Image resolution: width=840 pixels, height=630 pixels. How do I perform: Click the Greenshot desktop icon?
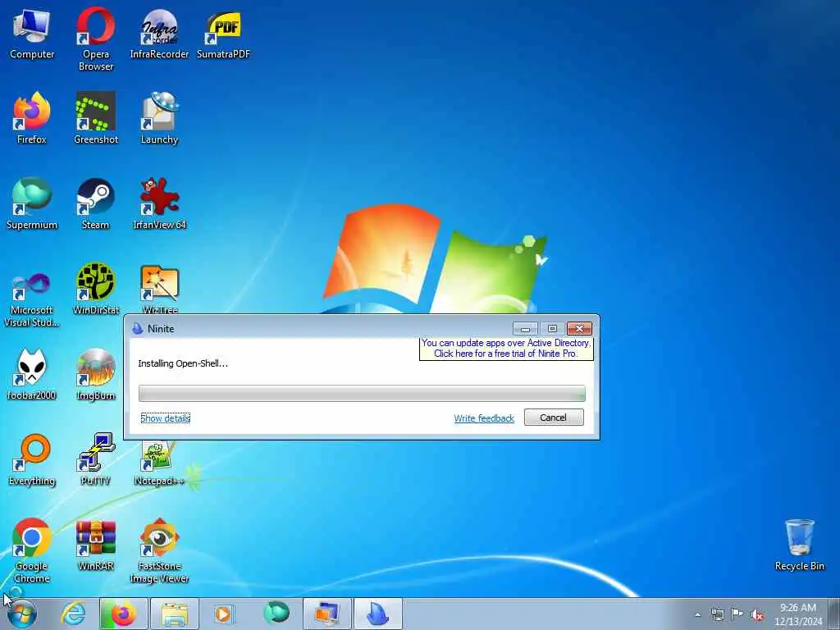click(x=95, y=118)
